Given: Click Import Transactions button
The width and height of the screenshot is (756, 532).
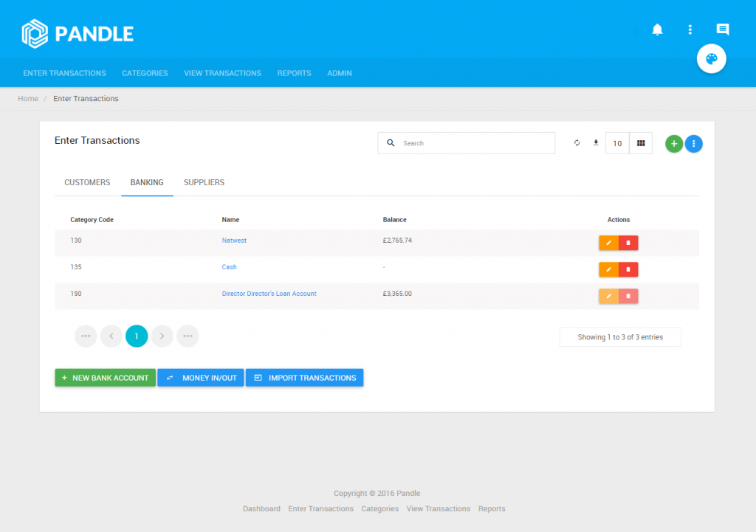Looking at the screenshot, I should pyautogui.click(x=305, y=378).
